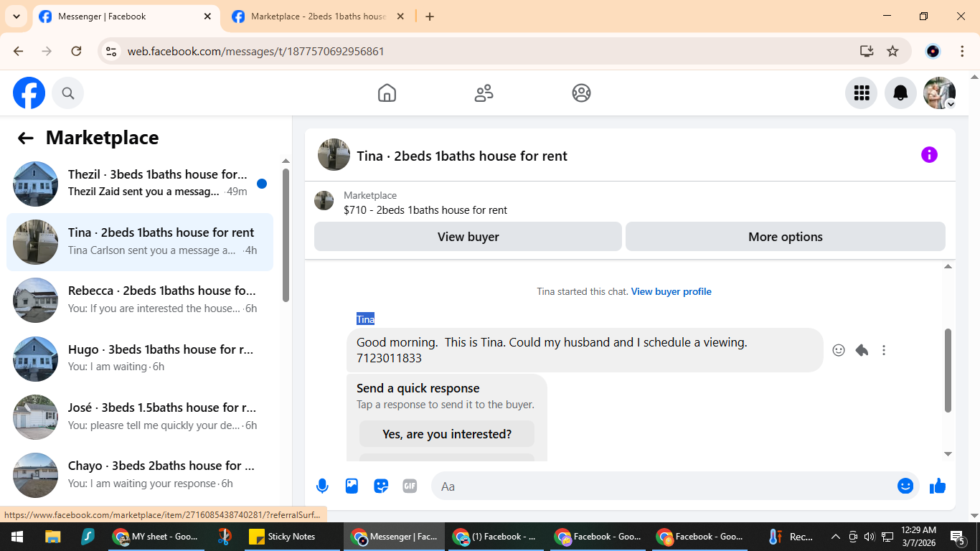Open the Friends icon in top navigation
This screenshot has width=980, height=551.
484,93
